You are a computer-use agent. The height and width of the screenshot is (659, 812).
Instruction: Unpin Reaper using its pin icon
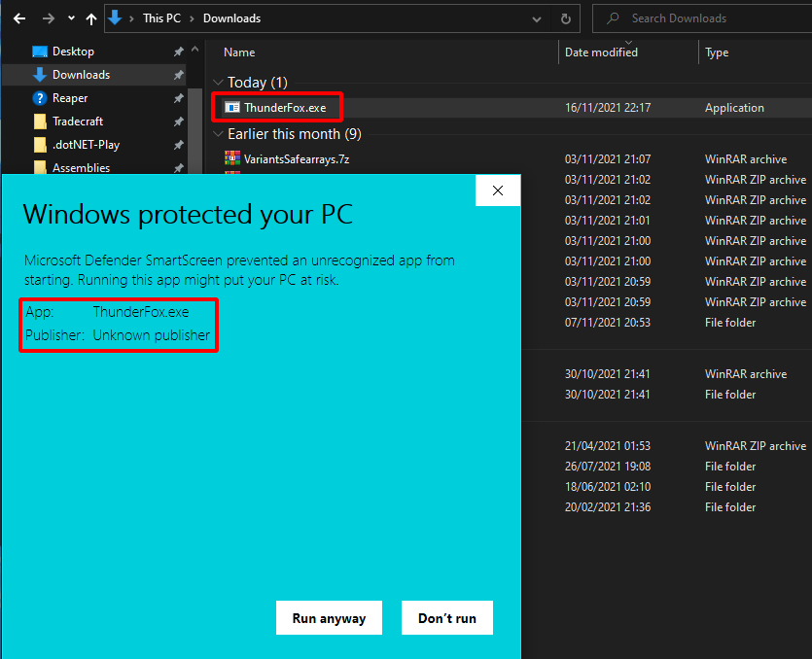pyautogui.click(x=178, y=98)
